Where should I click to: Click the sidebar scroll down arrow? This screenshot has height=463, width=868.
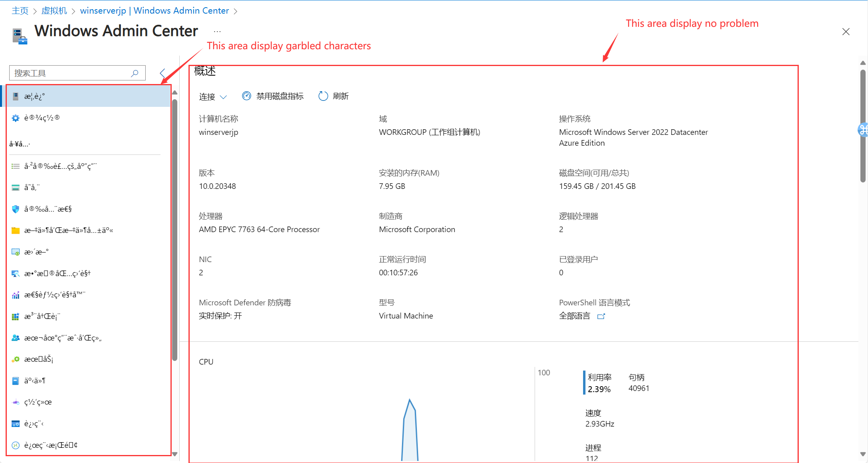tap(174, 454)
